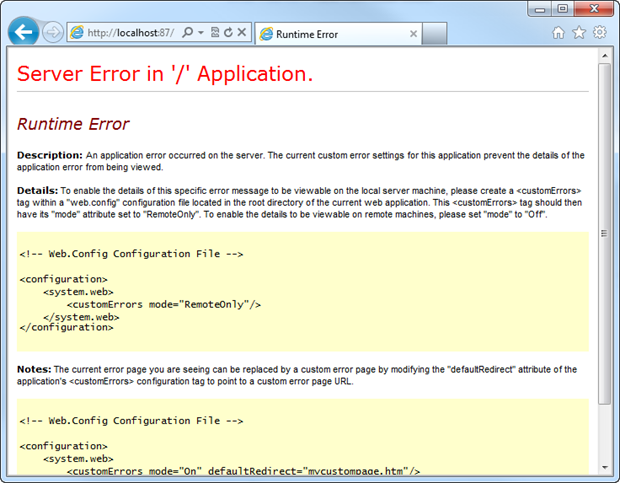Open Favorites with the star icon

579,32
